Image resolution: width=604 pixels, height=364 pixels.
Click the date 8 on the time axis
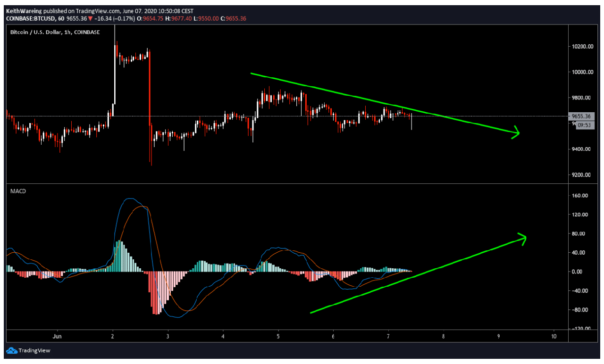pyautogui.click(x=444, y=337)
